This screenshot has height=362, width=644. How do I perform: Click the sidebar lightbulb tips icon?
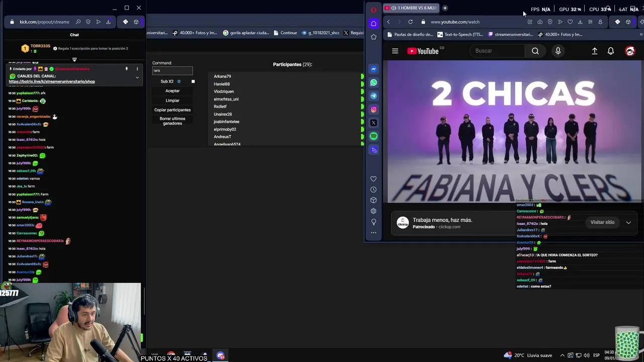pyautogui.click(x=373, y=222)
